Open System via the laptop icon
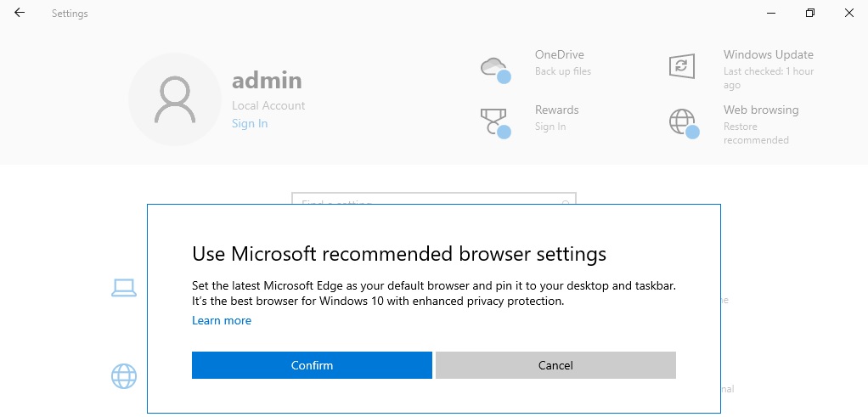 [124, 289]
